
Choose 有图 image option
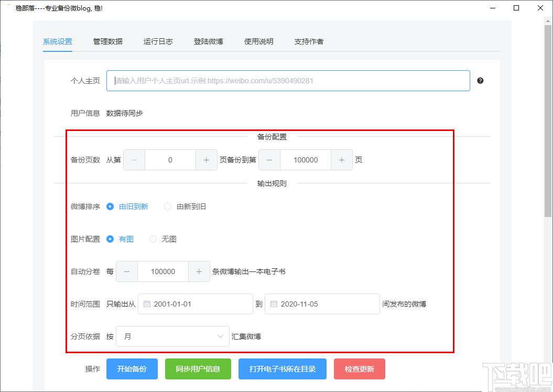pos(120,239)
